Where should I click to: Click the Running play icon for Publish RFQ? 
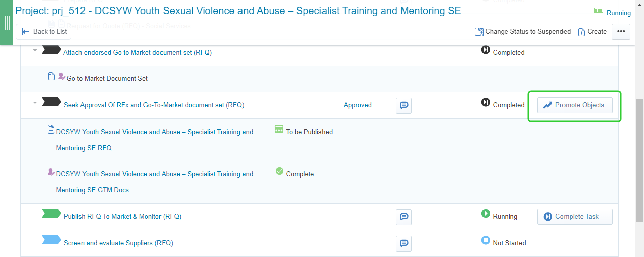486,214
